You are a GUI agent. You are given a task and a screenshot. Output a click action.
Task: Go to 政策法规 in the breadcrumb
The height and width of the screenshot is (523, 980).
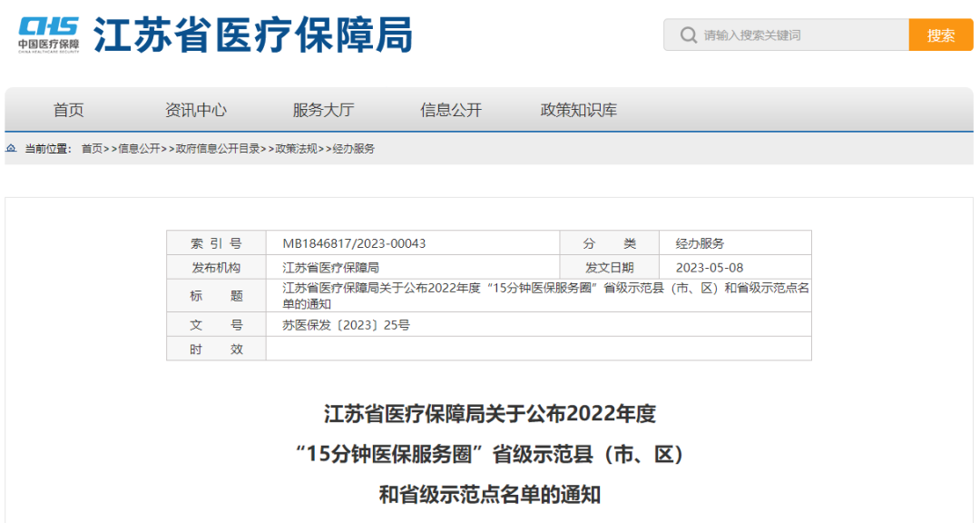click(296, 149)
